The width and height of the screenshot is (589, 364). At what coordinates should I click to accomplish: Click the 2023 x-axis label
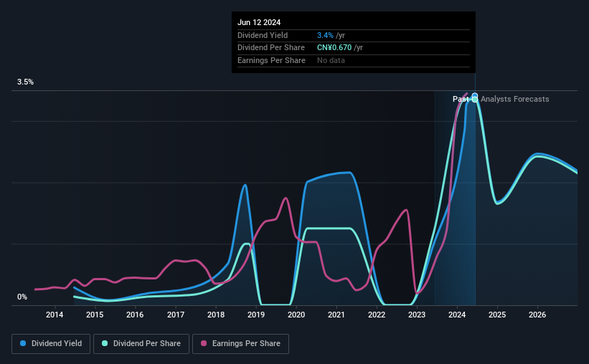(x=417, y=315)
